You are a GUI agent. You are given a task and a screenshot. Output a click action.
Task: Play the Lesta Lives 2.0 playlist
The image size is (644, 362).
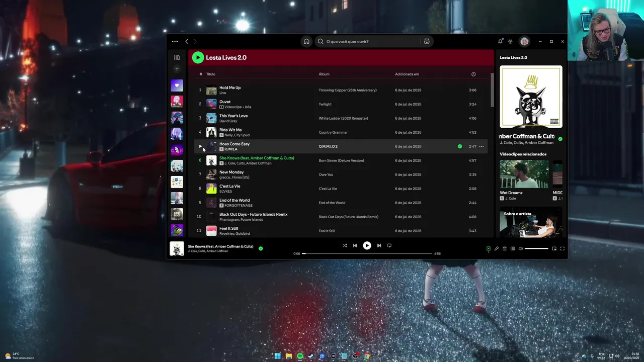point(198,57)
